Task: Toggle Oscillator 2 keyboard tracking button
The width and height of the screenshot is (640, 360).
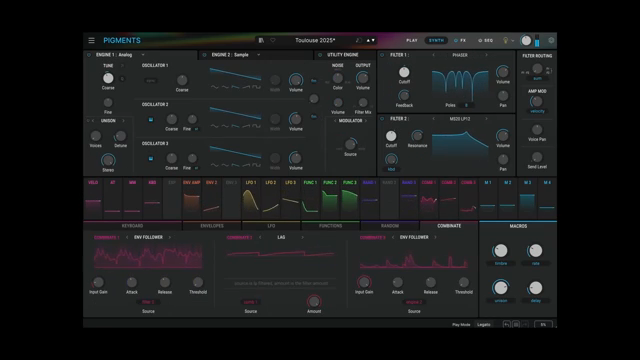Action: click(151, 120)
